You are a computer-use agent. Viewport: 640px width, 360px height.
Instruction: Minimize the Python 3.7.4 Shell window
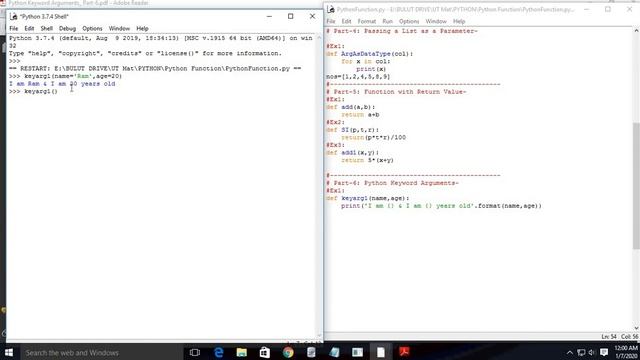coord(269,16)
